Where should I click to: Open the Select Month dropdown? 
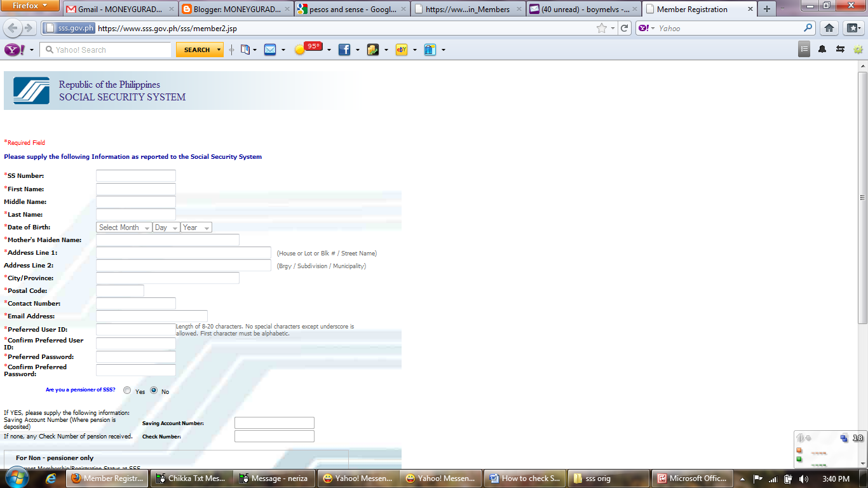click(124, 227)
